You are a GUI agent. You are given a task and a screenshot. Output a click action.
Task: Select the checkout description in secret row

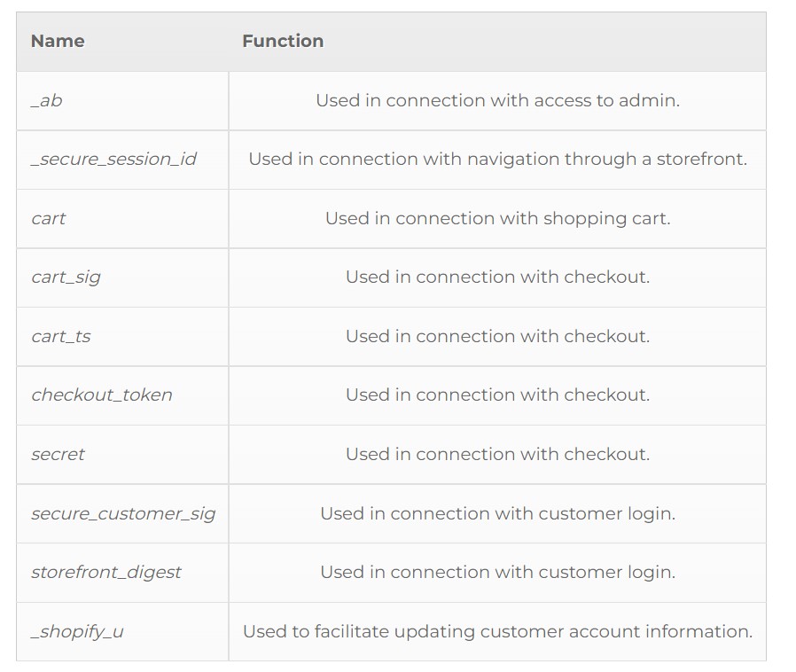(x=497, y=454)
